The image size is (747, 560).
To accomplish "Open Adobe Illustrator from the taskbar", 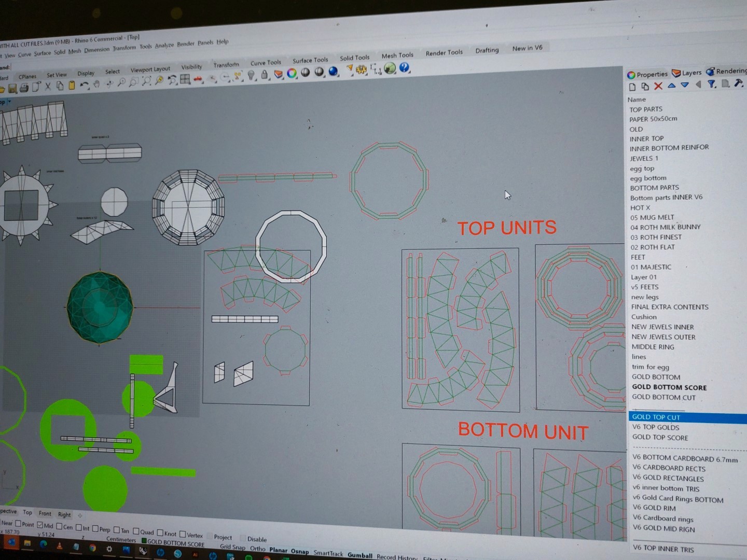I will point(195,554).
